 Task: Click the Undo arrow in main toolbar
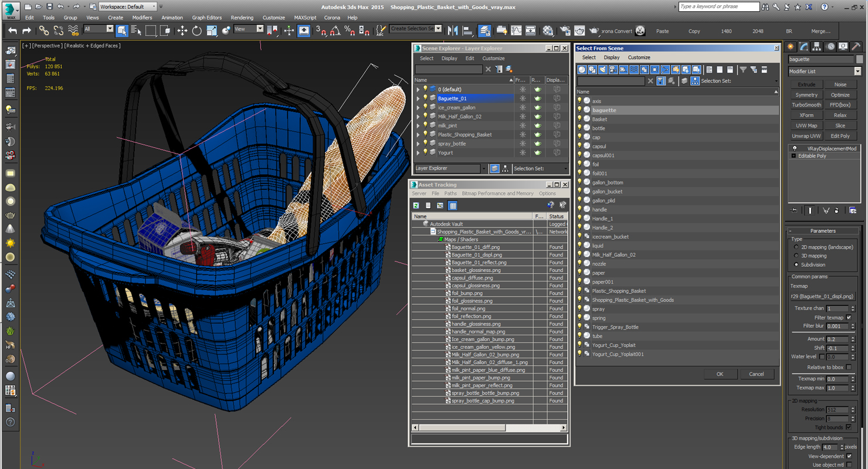coord(12,30)
